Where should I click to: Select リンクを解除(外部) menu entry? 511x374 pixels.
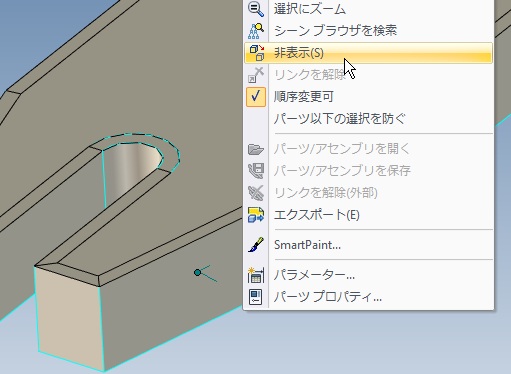(368, 193)
